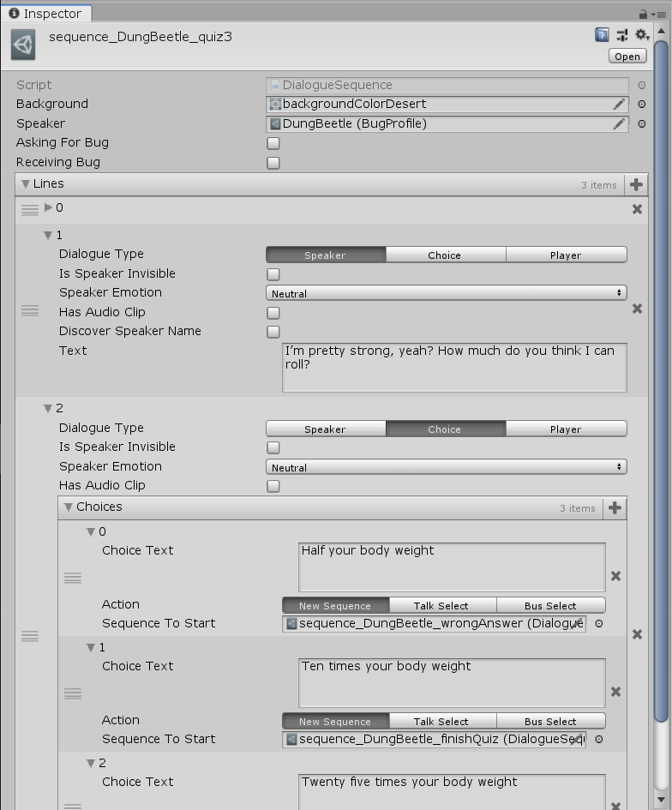
Task: Grab reorder handle of choice 1
Action: (x=73, y=693)
